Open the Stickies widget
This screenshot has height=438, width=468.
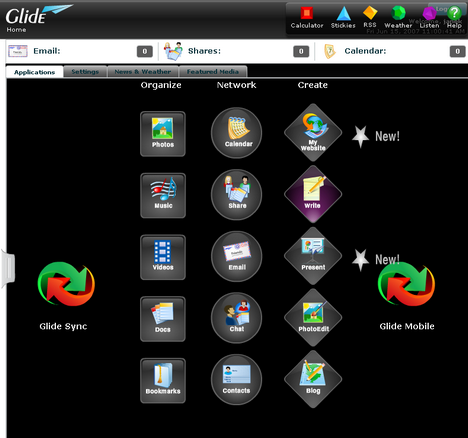click(x=343, y=18)
